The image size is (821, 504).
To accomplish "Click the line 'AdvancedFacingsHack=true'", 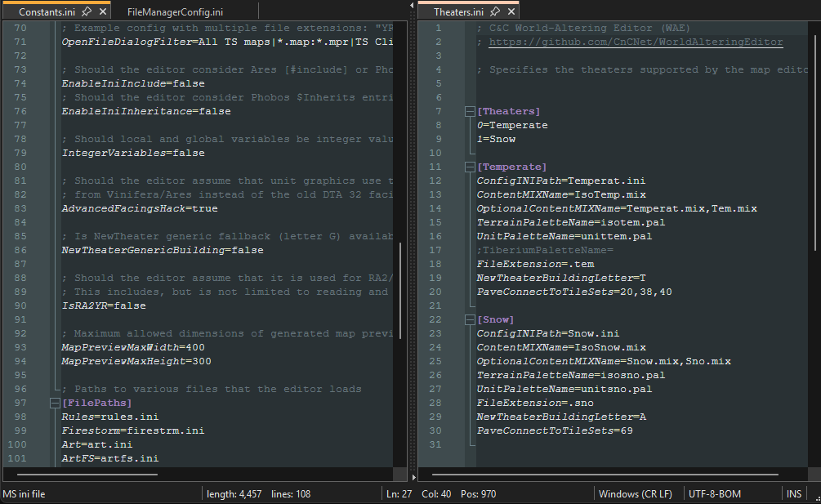I will (140, 208).
